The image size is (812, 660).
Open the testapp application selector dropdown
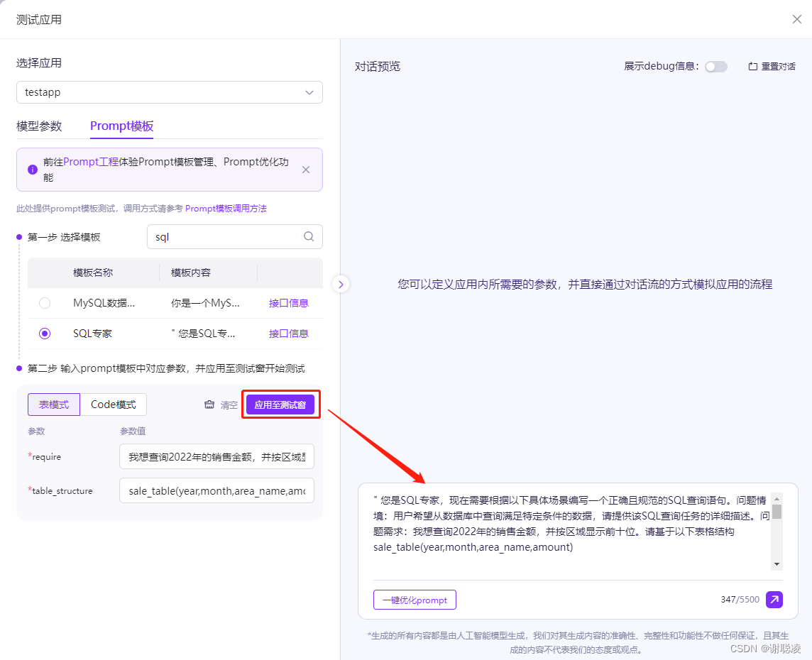click(x=309, y=92)
